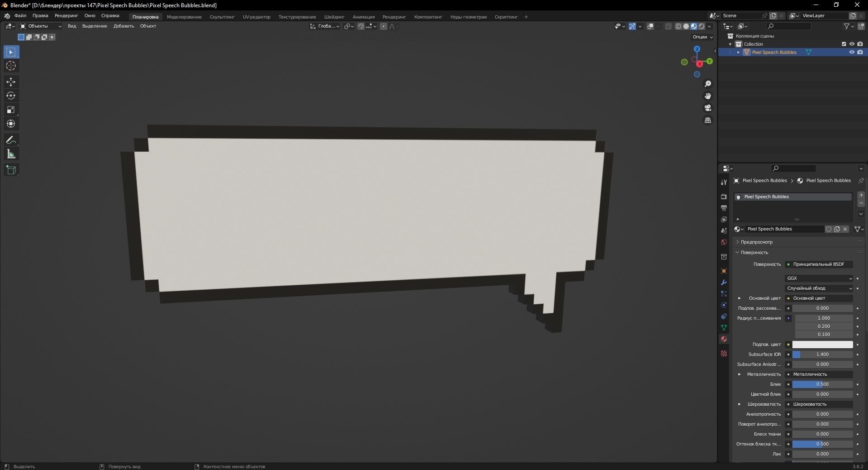Switch to wireframe viewport shading
Screen dimensions: 868x470
pos(678,26)
